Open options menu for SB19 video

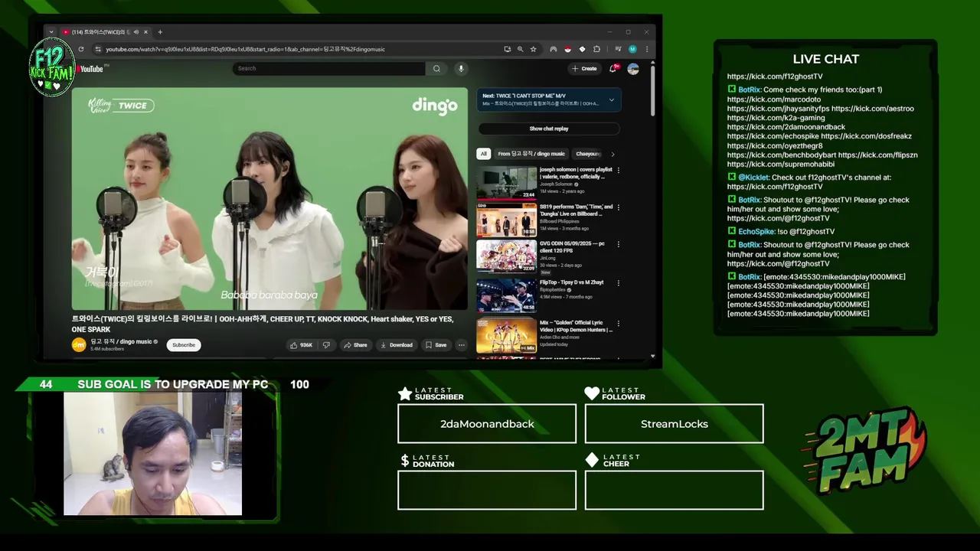[619, 207]
